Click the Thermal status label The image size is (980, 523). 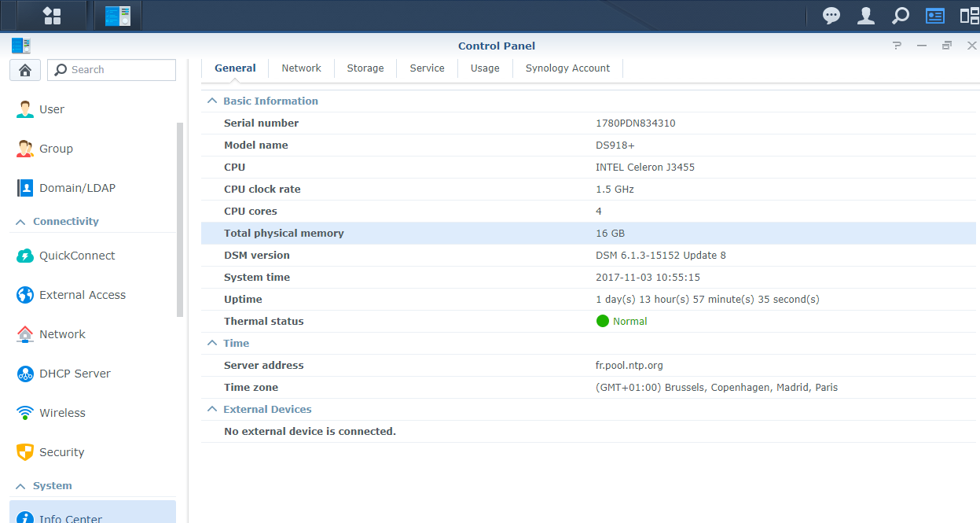(x=263, y=322)
